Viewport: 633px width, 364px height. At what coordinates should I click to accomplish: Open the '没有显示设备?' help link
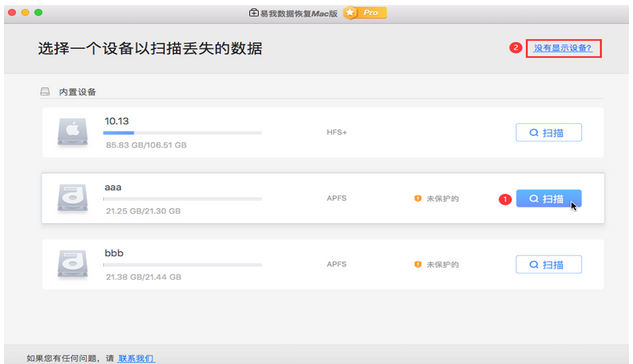tap(563, 48)
